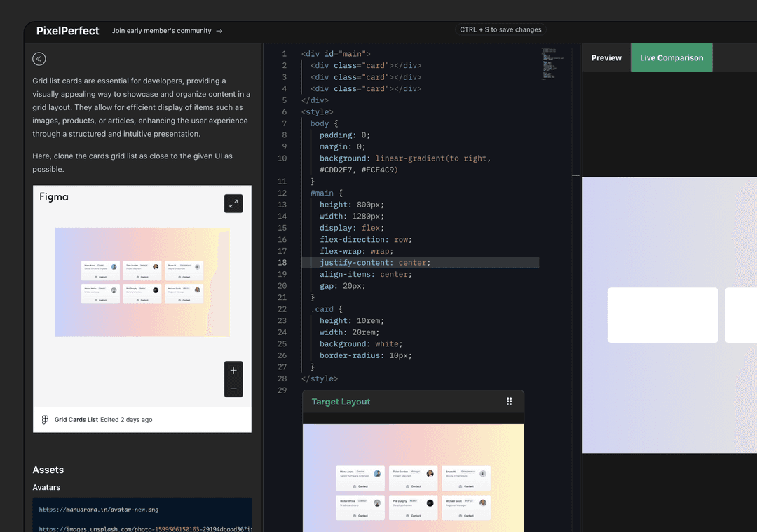757x532 pixels.
Task: Switch to the Preview tab
Action: (x=606, y=58)
